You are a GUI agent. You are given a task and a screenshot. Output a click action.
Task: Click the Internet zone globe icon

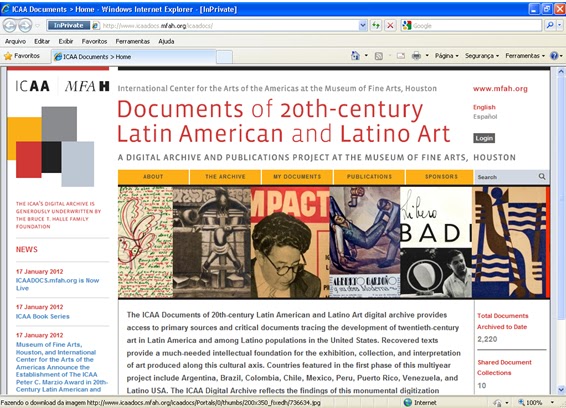408,402
